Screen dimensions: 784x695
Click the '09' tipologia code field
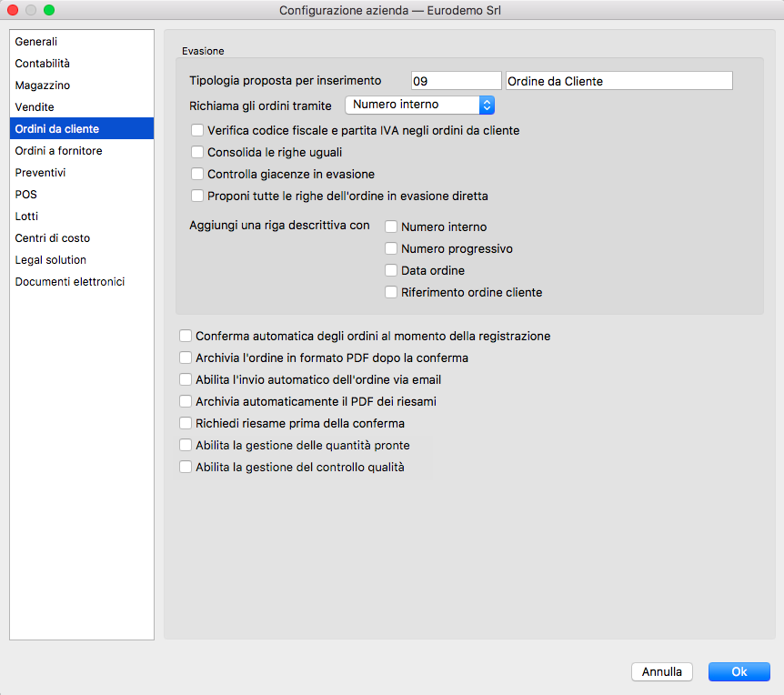point(456,81)
